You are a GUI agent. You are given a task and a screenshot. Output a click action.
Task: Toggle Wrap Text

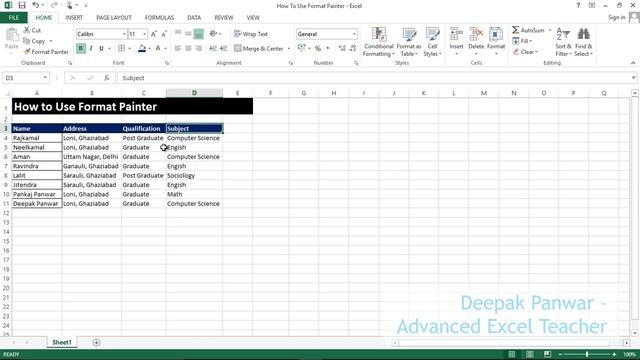pos(251,34)
